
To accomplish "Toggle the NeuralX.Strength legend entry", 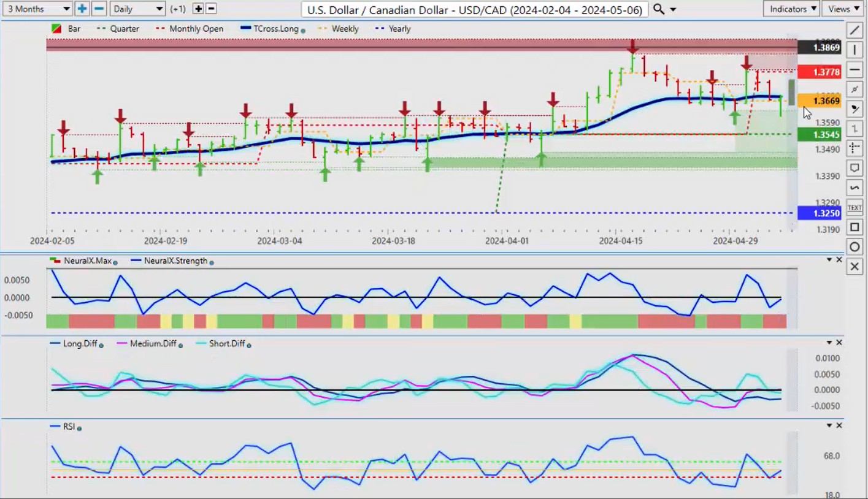I will [x=169, y=261].
